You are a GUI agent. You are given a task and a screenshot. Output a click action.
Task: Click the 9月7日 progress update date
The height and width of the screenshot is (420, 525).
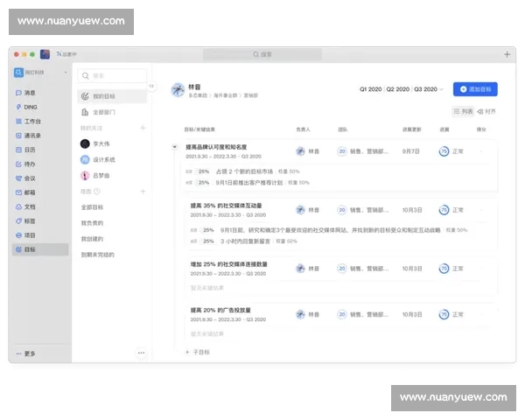[x=410, y=151]
